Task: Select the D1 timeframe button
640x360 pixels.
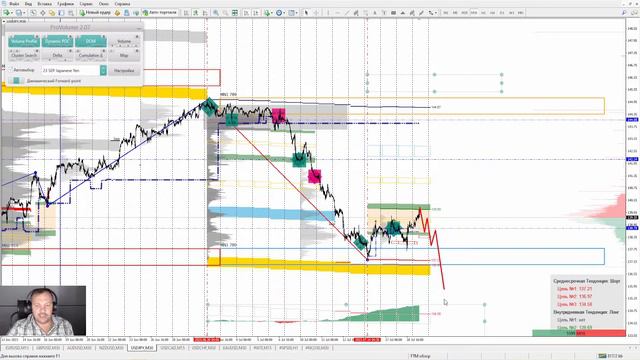Action: point(502,13)
